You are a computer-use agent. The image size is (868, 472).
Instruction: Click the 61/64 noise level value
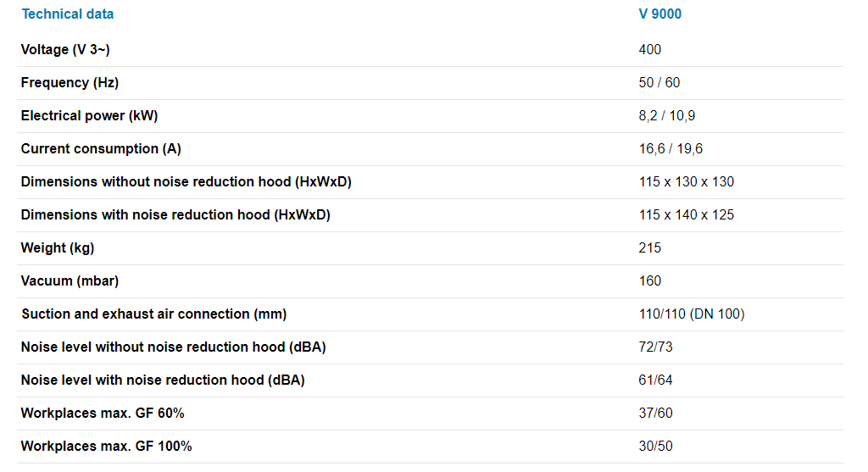tap(655, 380)
